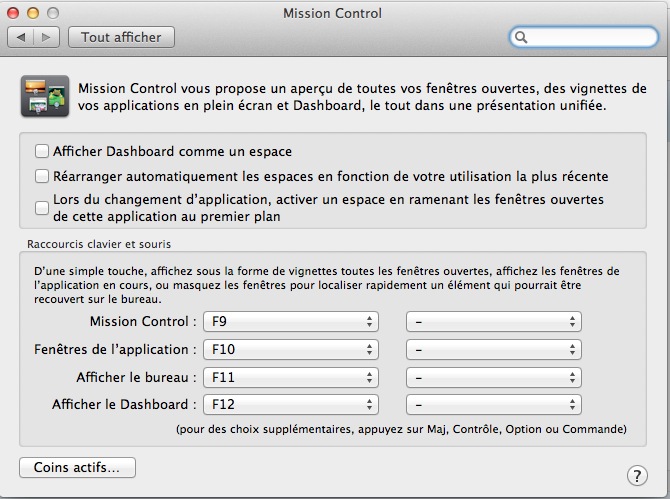The width and height of the screenshot is (670, 499).
Task: Open the Coins actifs… settings
Action: point(77,467)
